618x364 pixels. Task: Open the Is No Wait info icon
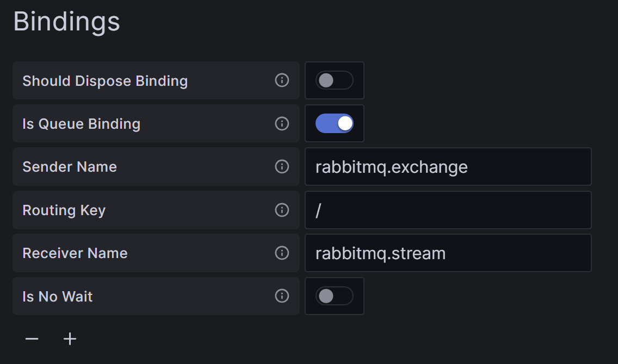(282, 296)
